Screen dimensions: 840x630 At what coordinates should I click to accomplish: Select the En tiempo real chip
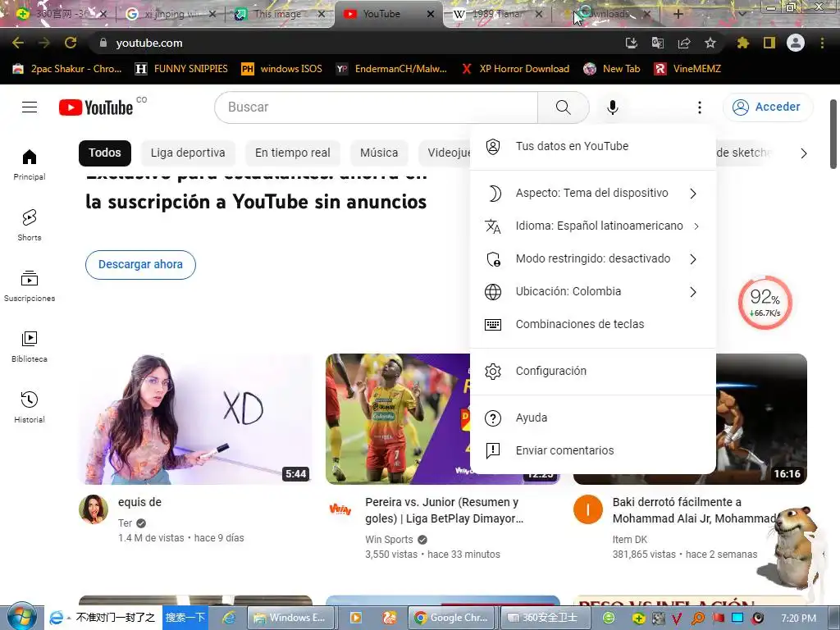click(293, 153)
